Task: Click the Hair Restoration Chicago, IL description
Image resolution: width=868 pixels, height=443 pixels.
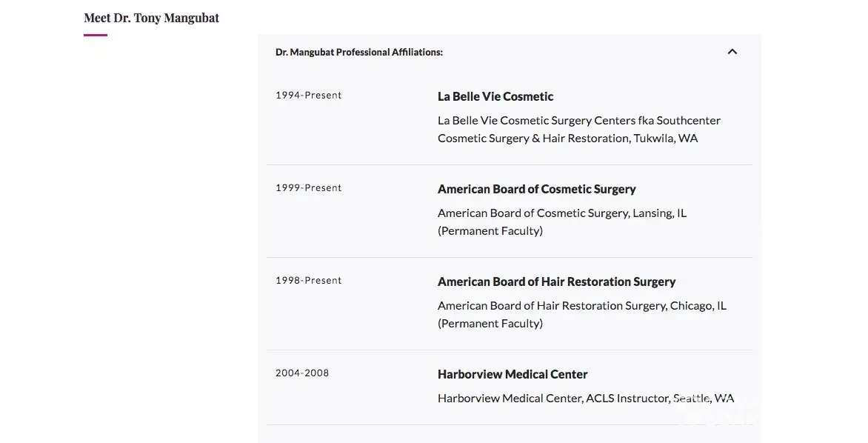Action: (581, 314)
